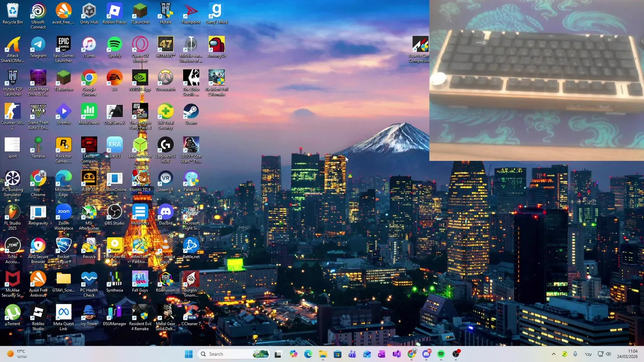Open the Garry's Mod desktop icon
Screen dimensions: 644x362
pos(216,14)
